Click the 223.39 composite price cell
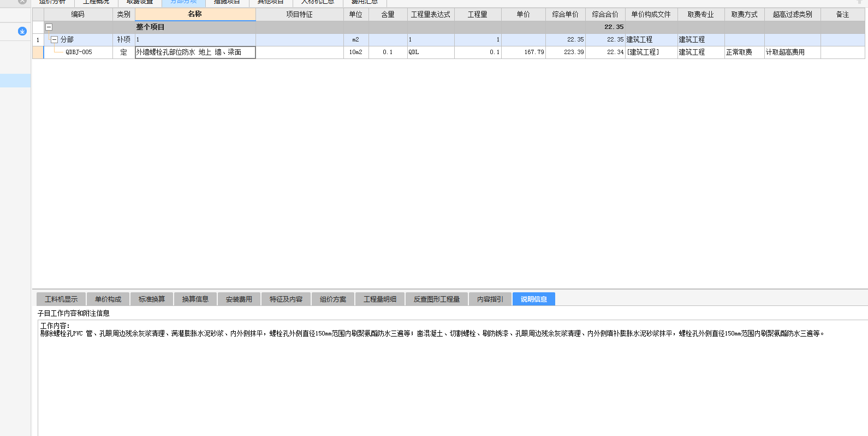 click(566, 52)
